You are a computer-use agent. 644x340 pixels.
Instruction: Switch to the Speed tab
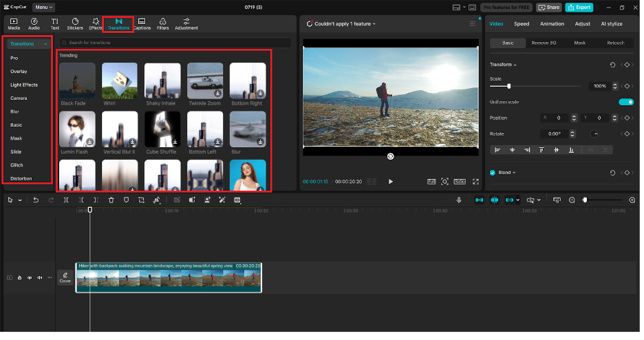pyautogui.click(x=522, y=24)
